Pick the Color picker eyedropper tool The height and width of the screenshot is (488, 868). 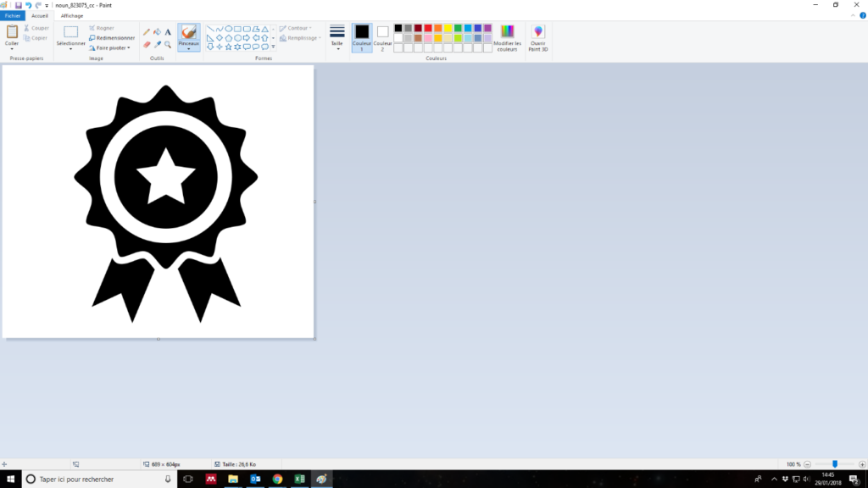click(x=158, y=44)
